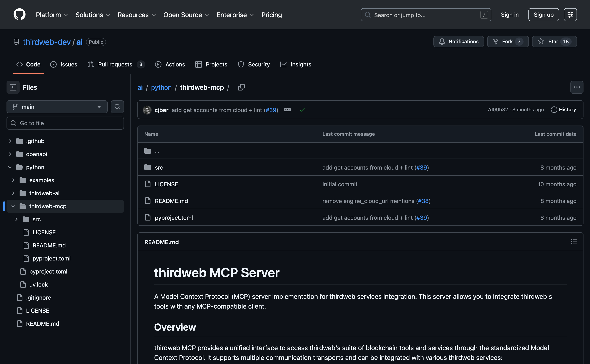Screen dimensions: 590x364
Task: View the green checkmark status details
Action: pos(302,110)
